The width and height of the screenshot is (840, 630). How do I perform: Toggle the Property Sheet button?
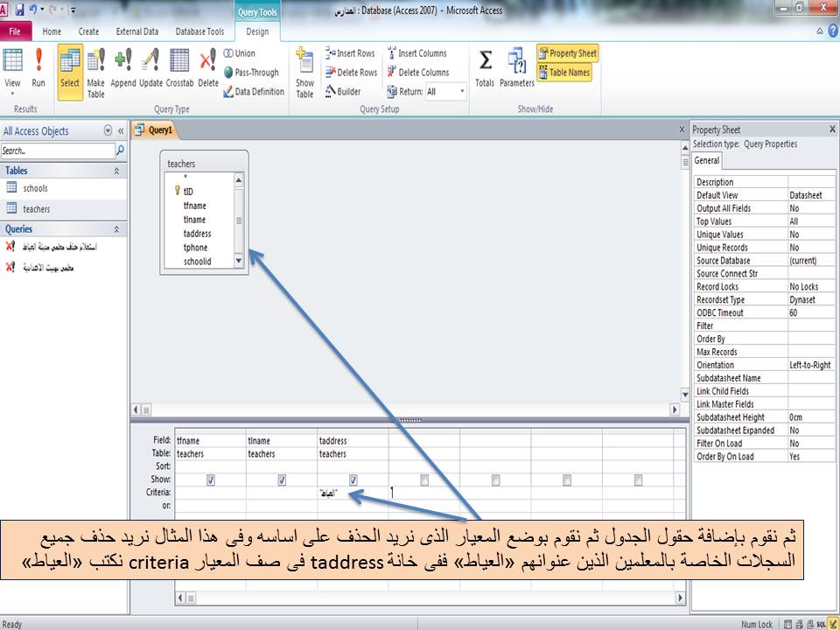(x=567, y=53)
